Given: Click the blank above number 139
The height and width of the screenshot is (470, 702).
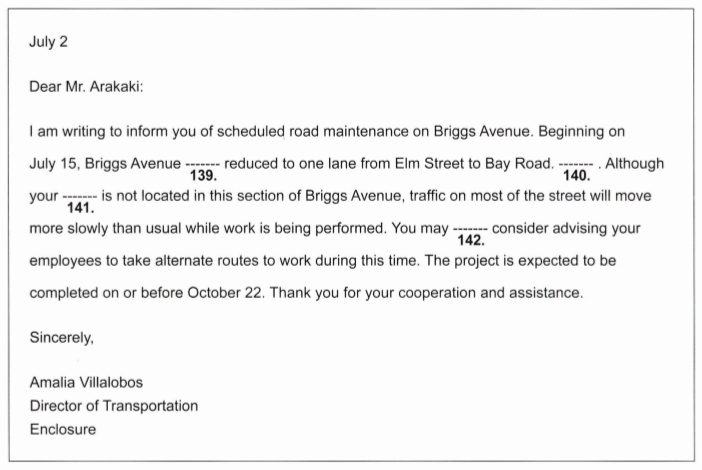Looking at the screenshot, I should [x=203, y=163].
